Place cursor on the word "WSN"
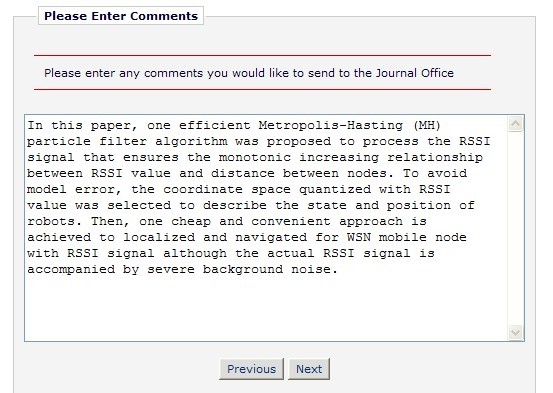553x393 pixels. [x=359, y=237]
